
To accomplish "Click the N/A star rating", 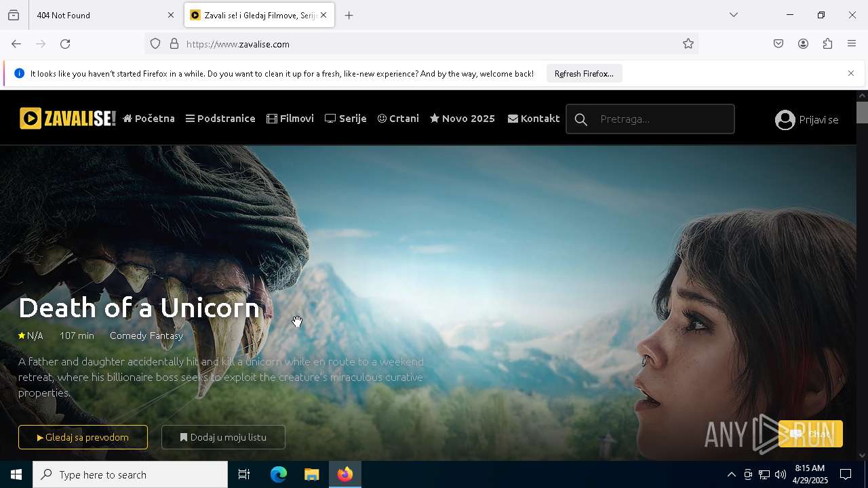I will (31, 335).
